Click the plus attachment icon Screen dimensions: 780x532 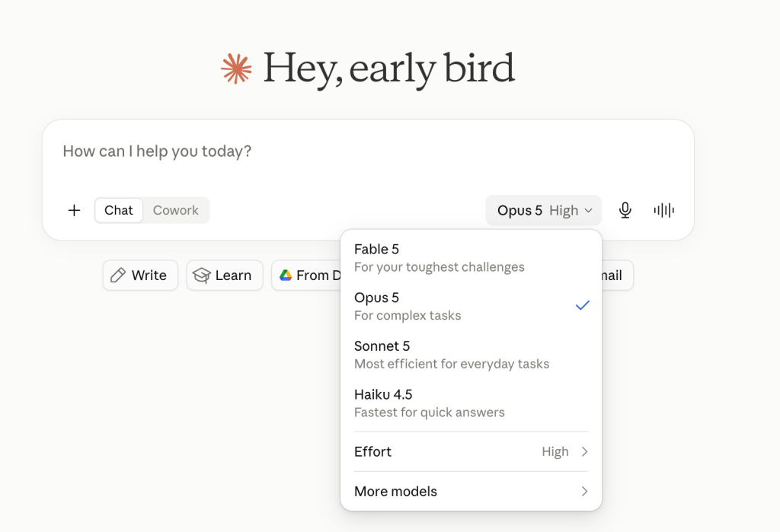(x=74, y=210)
